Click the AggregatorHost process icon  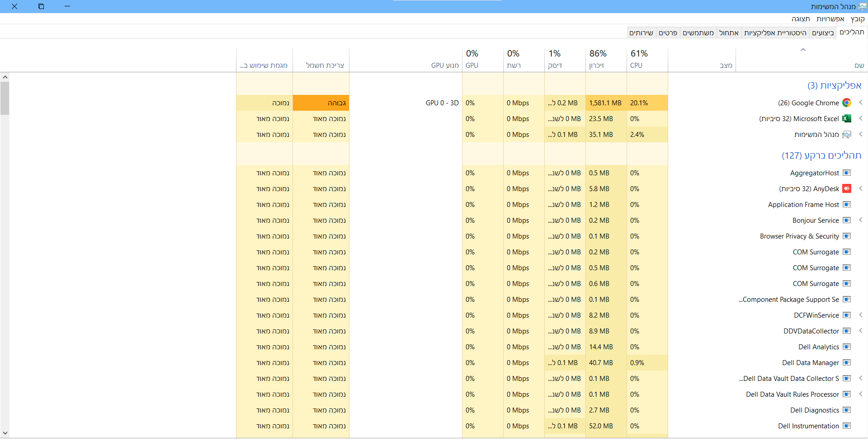(x=847, y=173)
